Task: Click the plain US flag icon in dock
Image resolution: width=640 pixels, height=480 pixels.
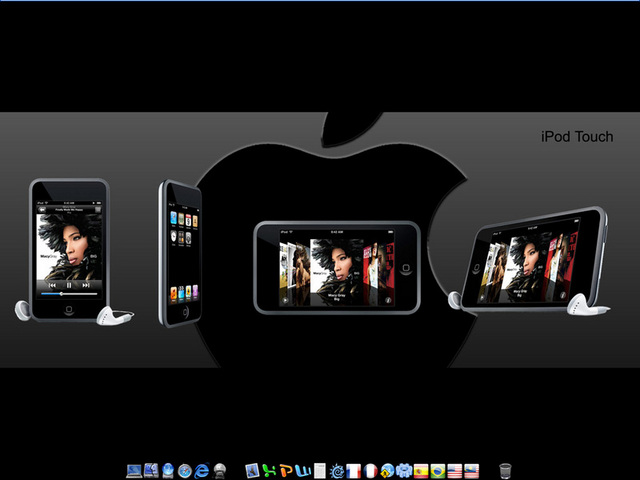Action: (x=455, y=471)
